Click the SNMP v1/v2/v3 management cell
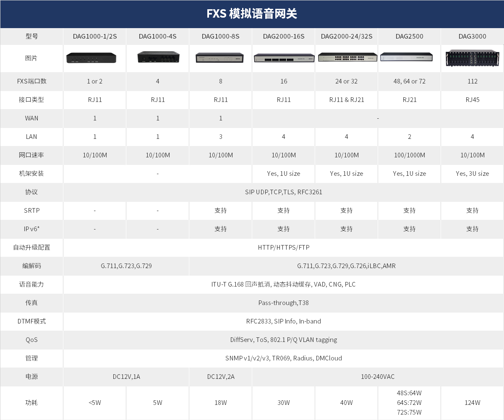504x420 pixels. [284, 358]
